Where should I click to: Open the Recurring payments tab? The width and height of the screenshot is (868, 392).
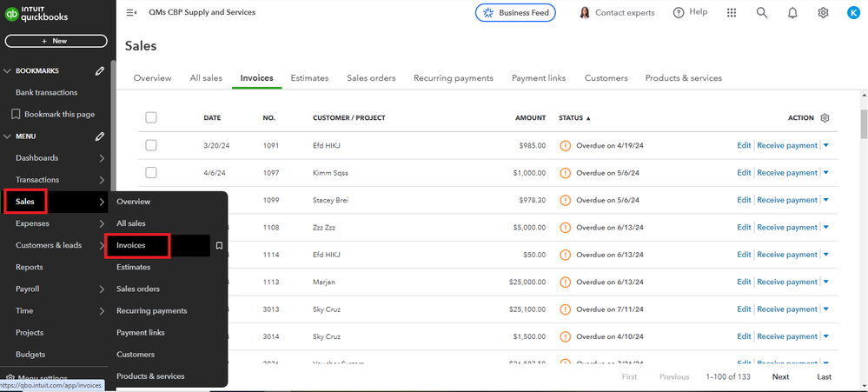[454, 78]
